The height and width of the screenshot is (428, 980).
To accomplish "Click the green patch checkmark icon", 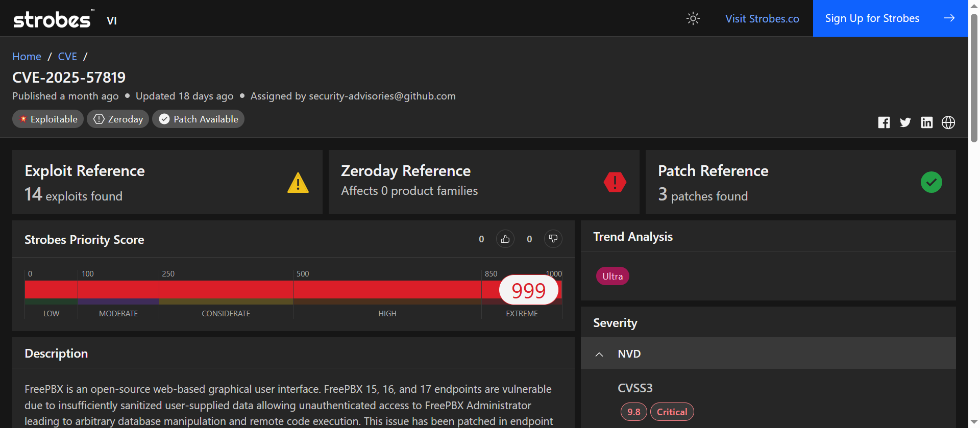I will [932, 182].
